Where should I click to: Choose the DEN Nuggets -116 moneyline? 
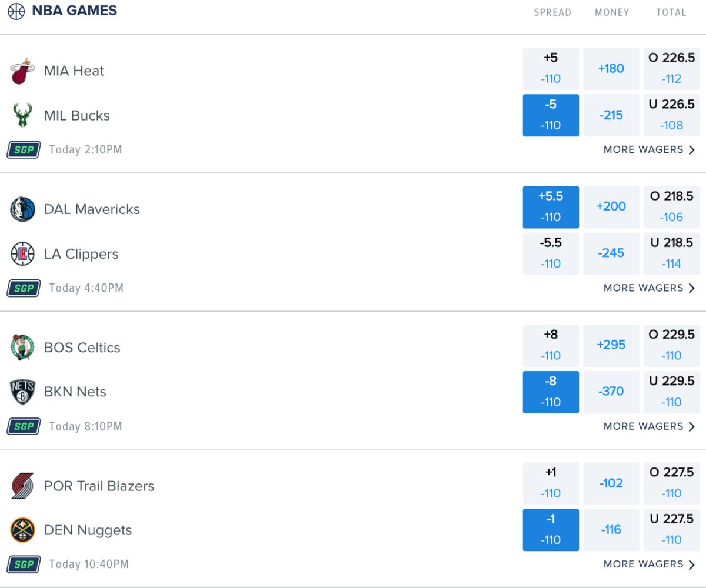point(611,530)
